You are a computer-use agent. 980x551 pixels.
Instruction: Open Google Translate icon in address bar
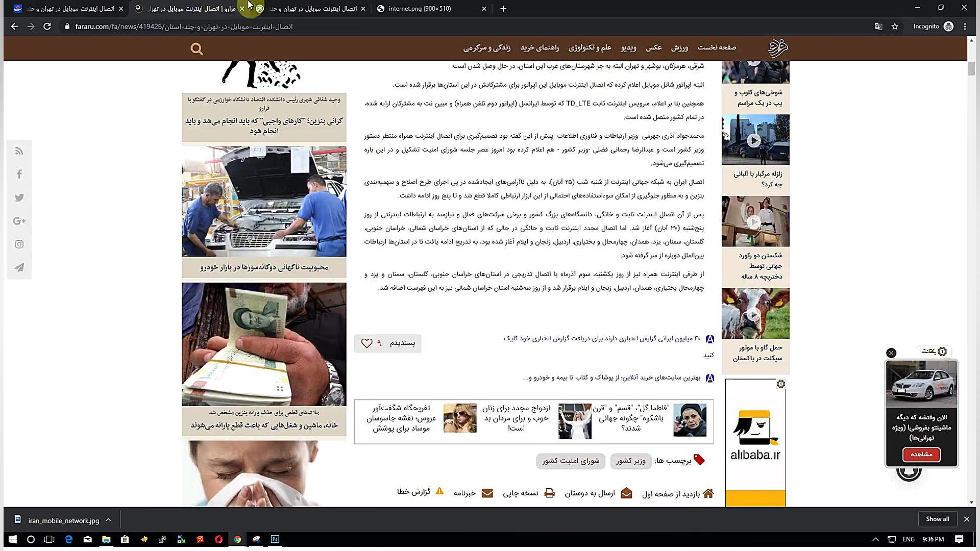(878, 26)
